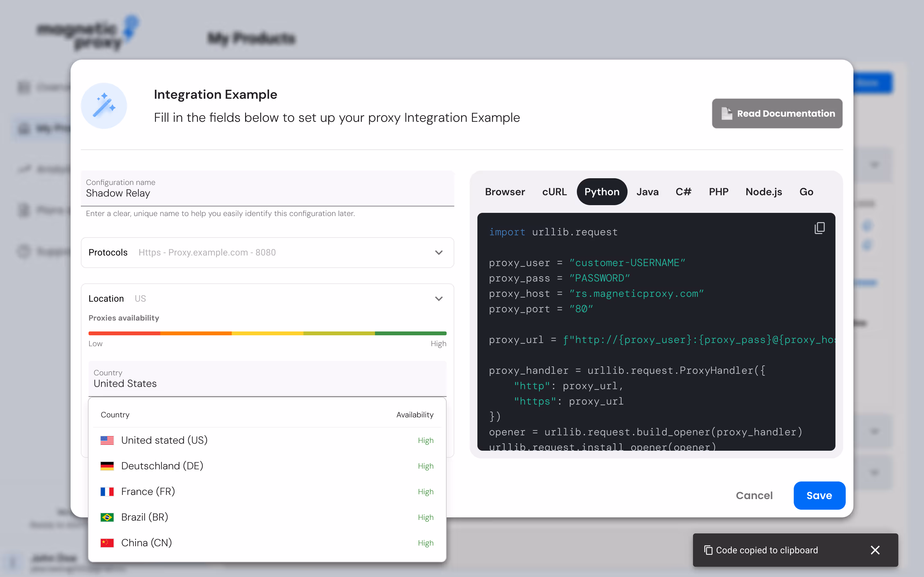Viewport: 924px width, 577px height.
Task: Click the magic wand integration icon
Action: [104, 106]
